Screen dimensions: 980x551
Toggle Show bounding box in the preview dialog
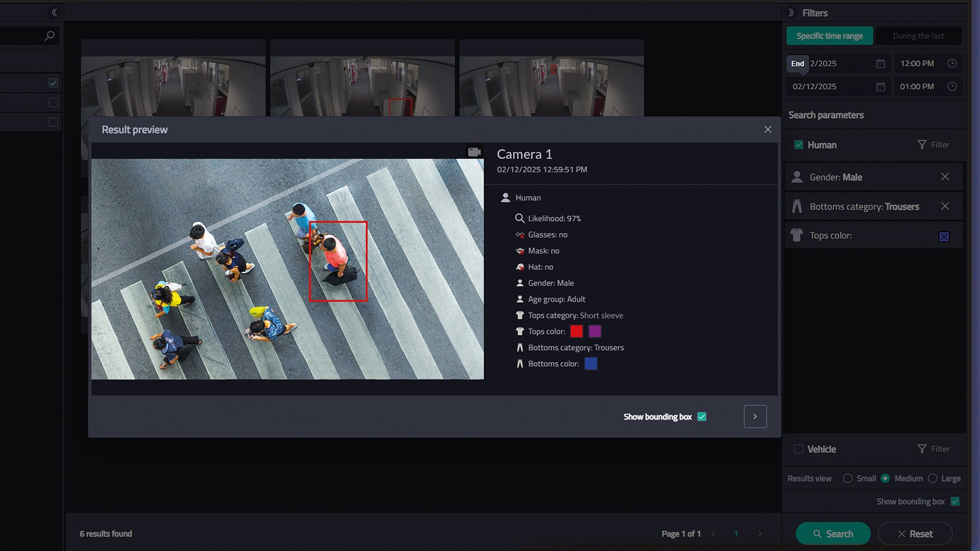[702, 417]
